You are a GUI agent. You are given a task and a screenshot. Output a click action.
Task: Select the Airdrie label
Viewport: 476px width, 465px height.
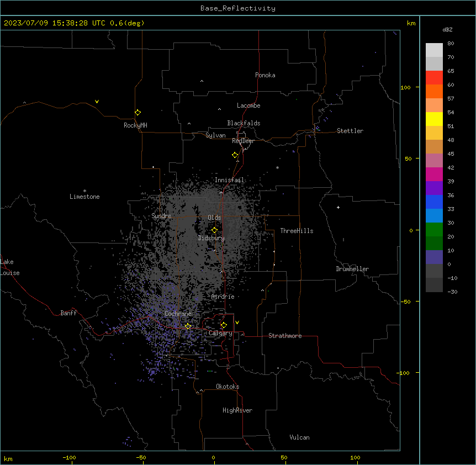pos(223,297)
